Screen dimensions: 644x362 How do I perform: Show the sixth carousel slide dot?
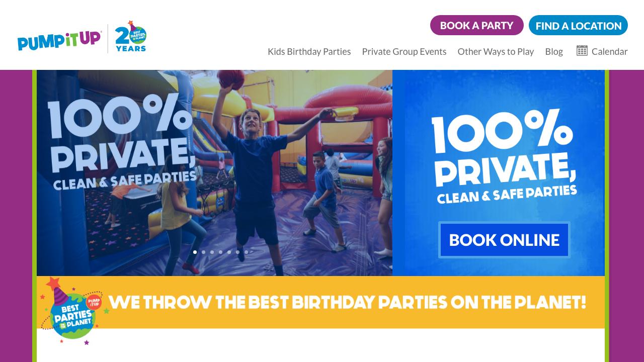pos(237,252)
